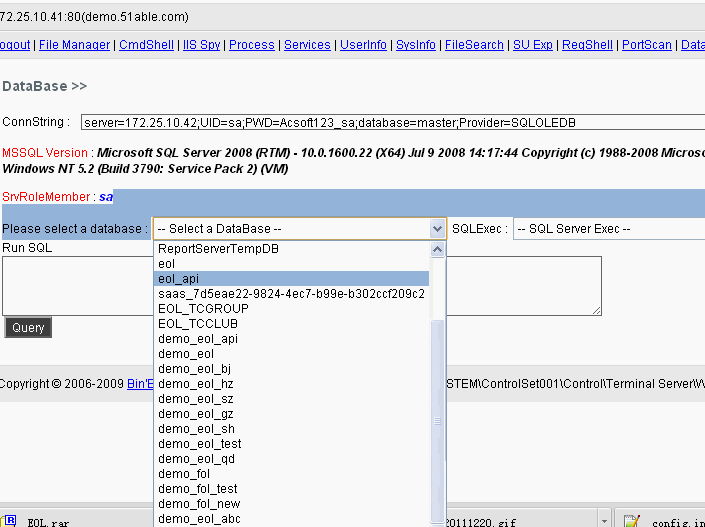
Task: Select demo_eol_test database option
Action: pyautogui.click(x=291, y=444)
